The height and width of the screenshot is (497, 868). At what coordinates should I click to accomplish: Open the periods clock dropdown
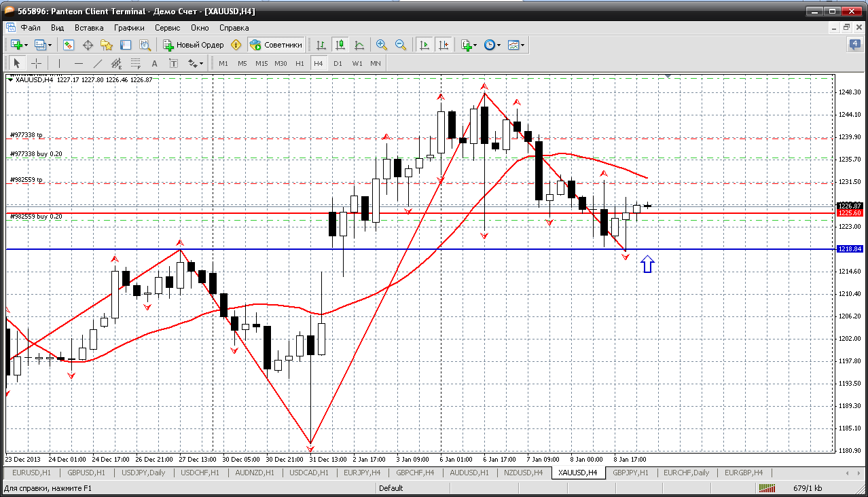tap(492, 45)
